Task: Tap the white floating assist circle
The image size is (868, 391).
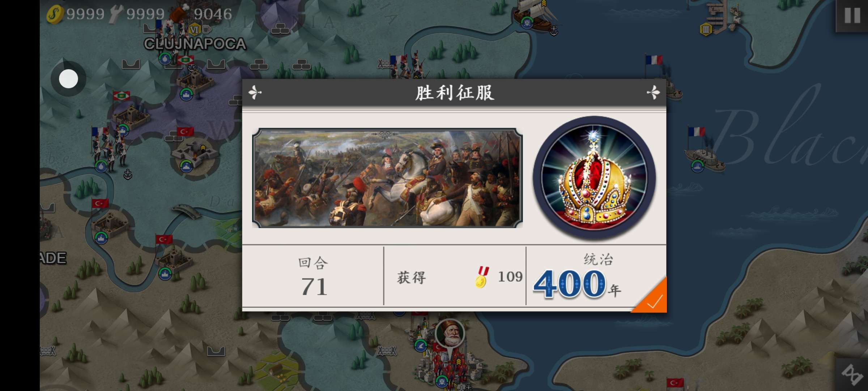Action: coord(68,79)
